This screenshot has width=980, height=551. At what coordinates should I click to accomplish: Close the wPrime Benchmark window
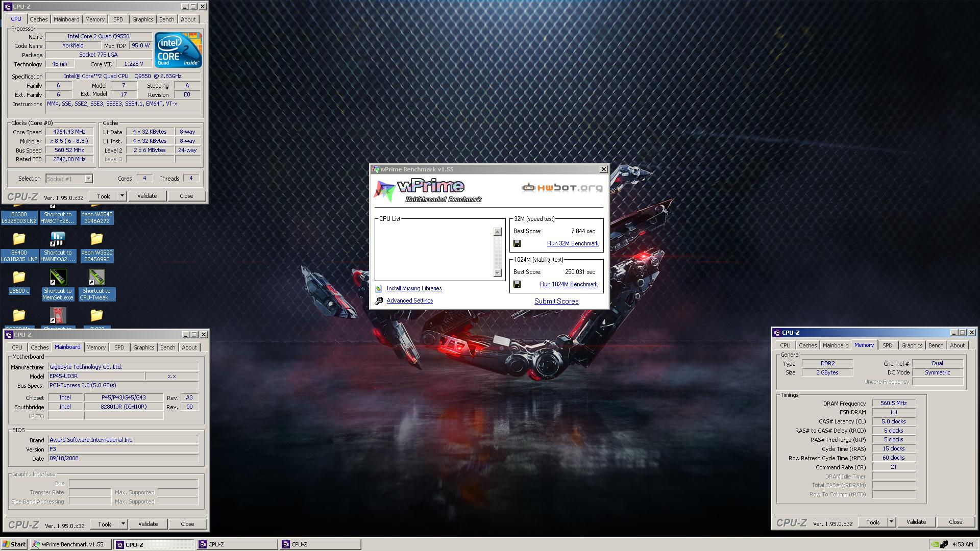point(603,169)
